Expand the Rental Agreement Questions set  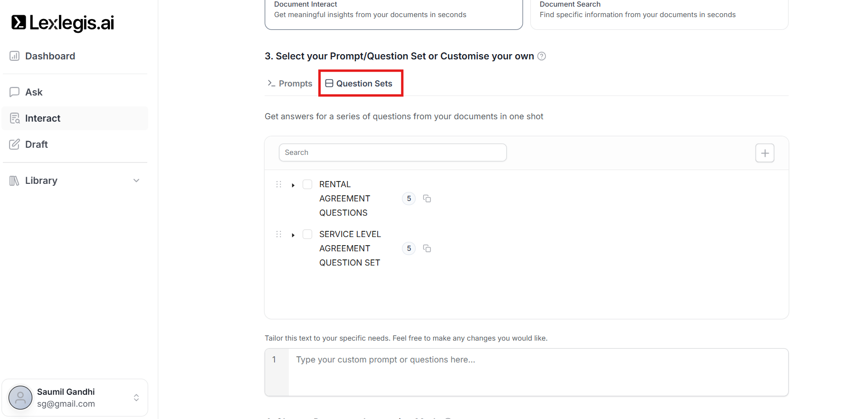click(293, 185)
